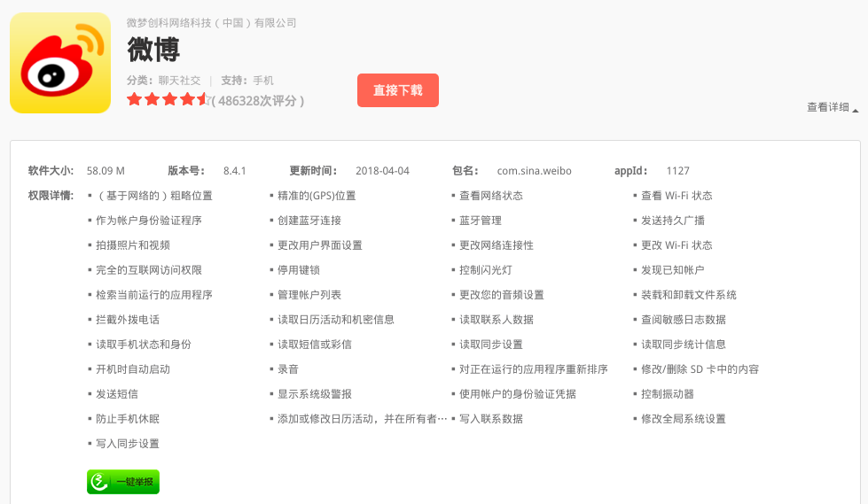The image size is (868, 504).
Task: Click permission 读取日历活动和机密信息
Action: pos(336,321)
